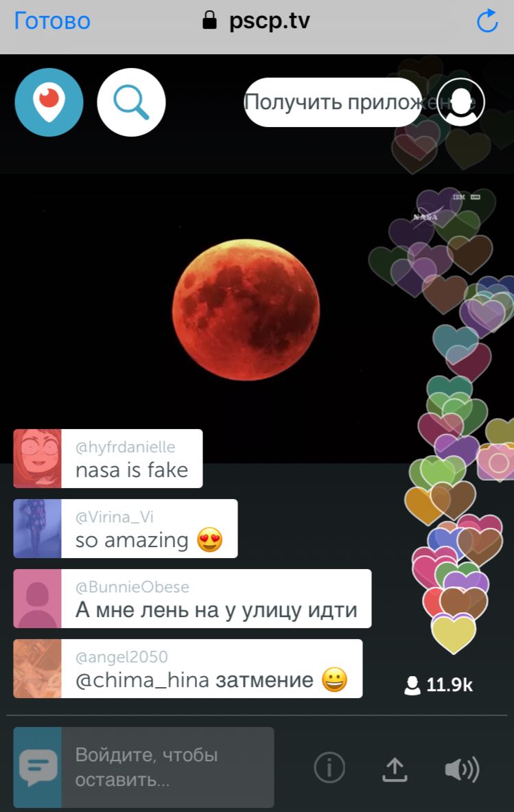Open the @hyfrdanielle avatar thumbnail
Image resolution: width=514 pixels, height=812 pixels.
[x=37, y=459]
